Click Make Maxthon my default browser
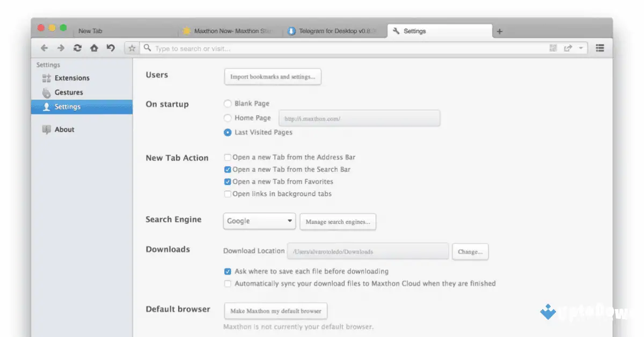This screenshot has height=337, width=644. point(275,311)
